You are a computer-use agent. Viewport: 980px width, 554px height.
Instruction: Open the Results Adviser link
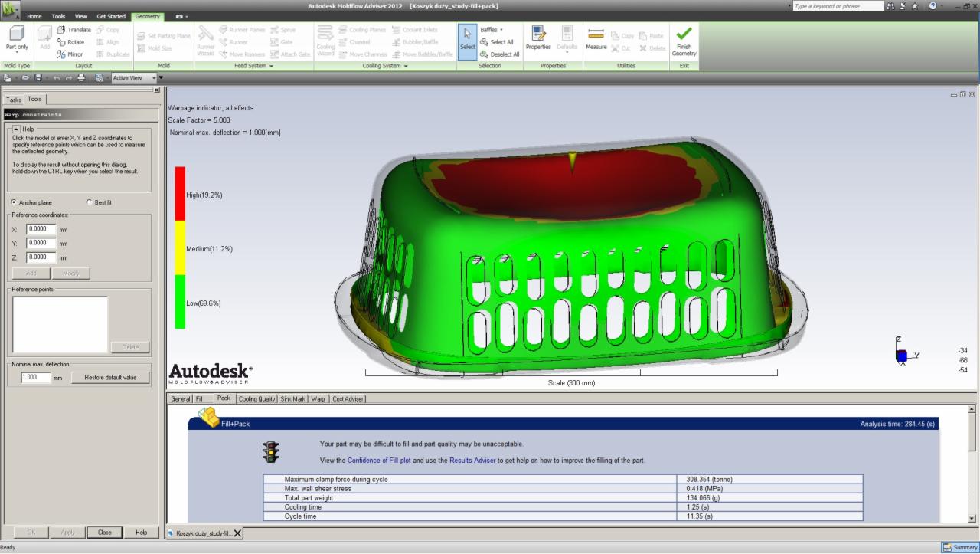[471, 461]
